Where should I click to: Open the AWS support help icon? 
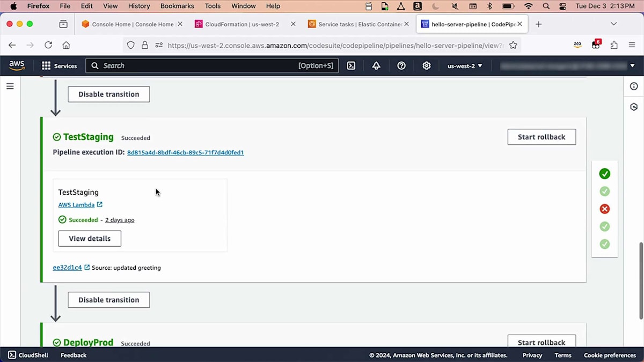pyautogui.click(x=401, y=65)
